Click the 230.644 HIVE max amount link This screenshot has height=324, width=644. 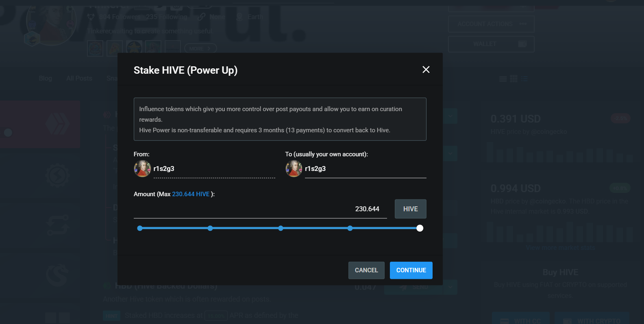tap(191, 194)
